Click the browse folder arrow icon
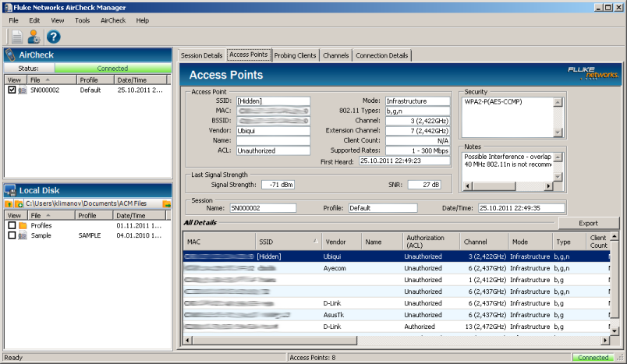This screenshot has height=364, width=627. (167, 203)
